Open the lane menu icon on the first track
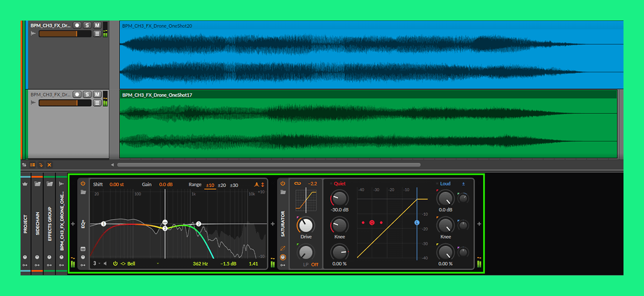Viewport: 644px width, 296px height. [97, 33]
